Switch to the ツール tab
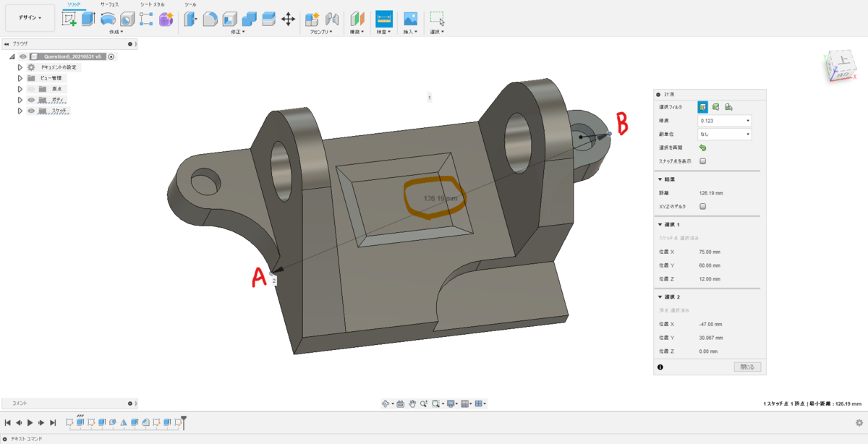This screenshot has height=444, width=868. tap(190, 4)
